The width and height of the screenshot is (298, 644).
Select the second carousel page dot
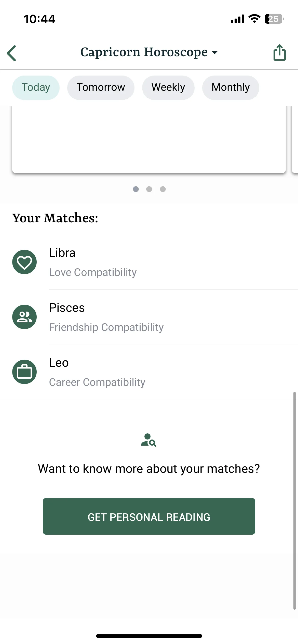click(149, 189)
